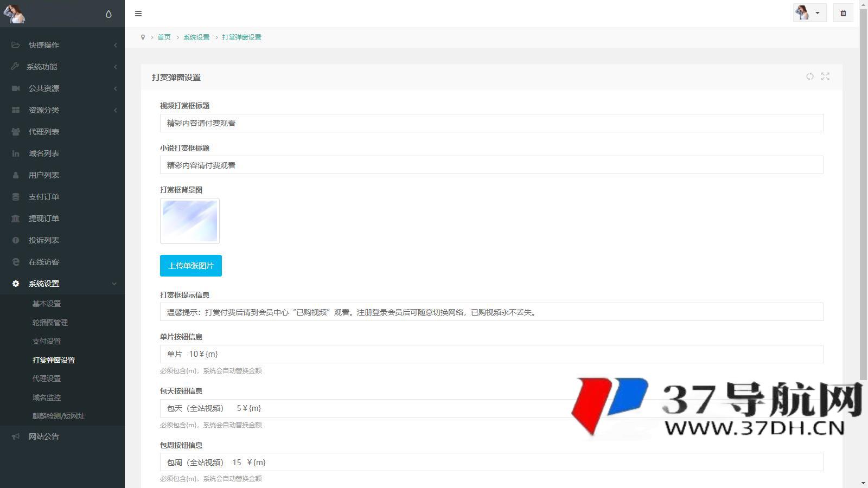Click the 上传单张图片 button
868x488 pixels.
(x=191, y=266)
